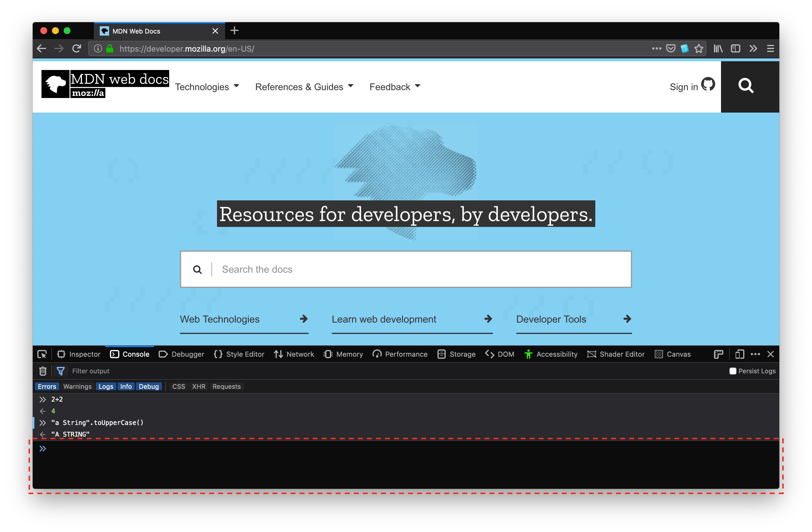Click the MDN Search the docs field
This screenshot has width=812, height=532.
(407, 269)
